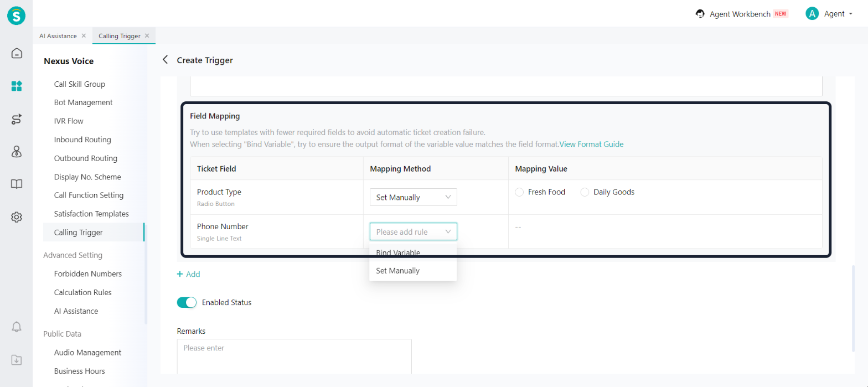The image size is (868, 387).
Task: Select the apps grid icon in rail
Action: [17, 86]
